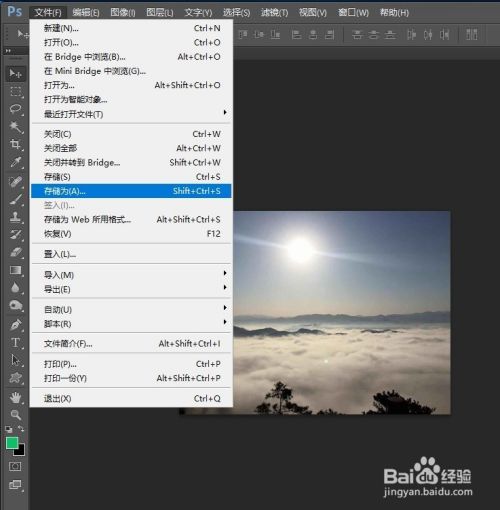500x510 pixels.
Task: Select the Type tool
Action: click(x=15, y=342)
